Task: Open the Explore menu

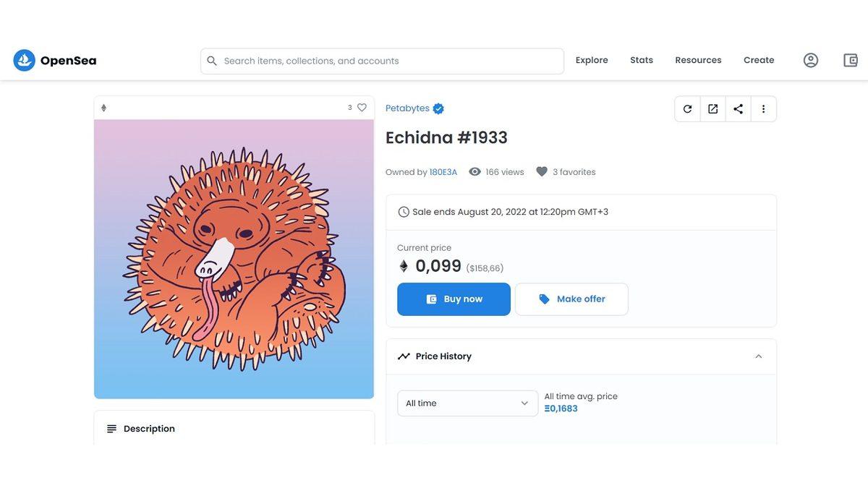Action: 592,61
